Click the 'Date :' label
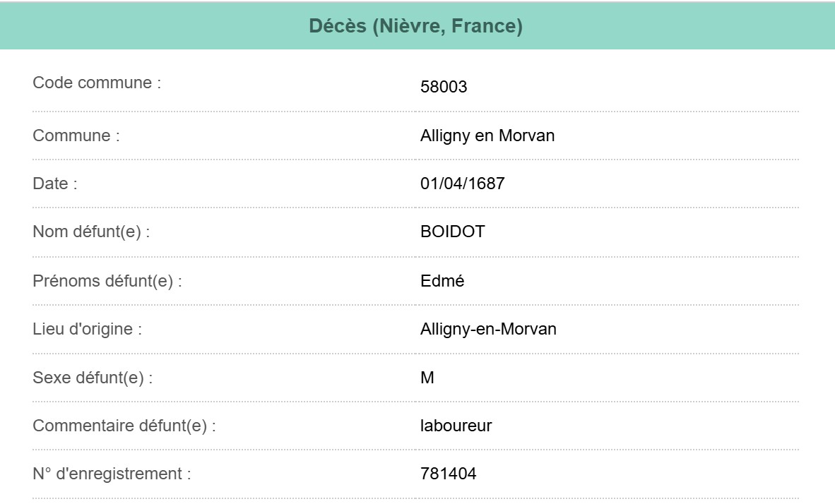Image resolution: width=835 pixels, height=504 pixels. coord(54,184)
